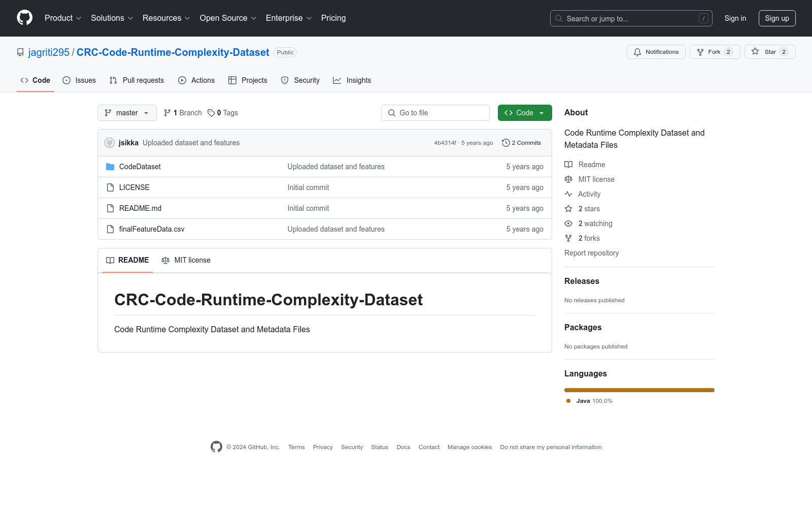Open the README.md file

[141, 208]
